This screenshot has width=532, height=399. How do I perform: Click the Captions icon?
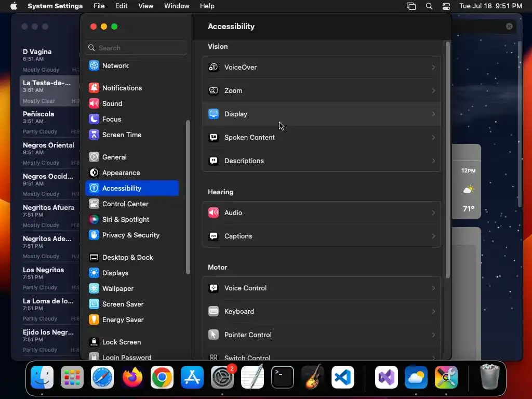click(214, 236)
